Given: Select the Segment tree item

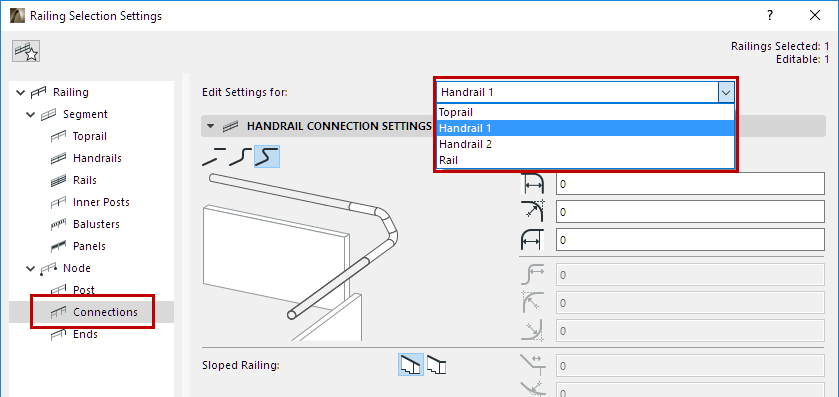Looking at the screenshot, I should pos(85,114).
